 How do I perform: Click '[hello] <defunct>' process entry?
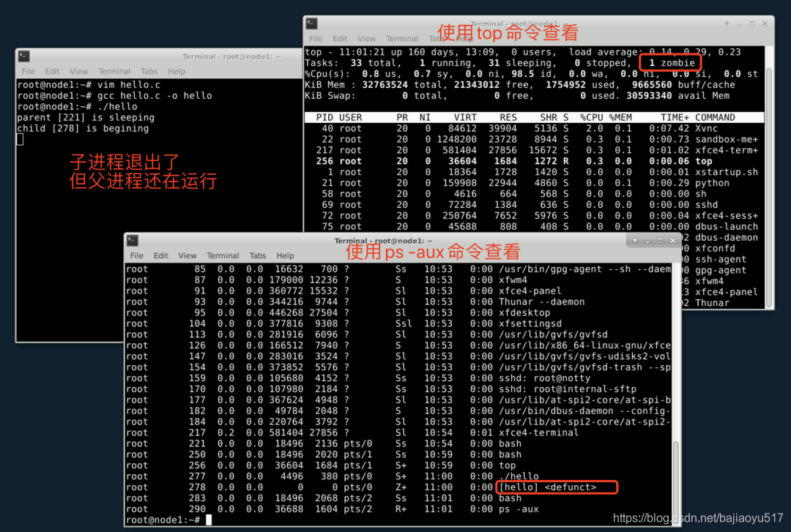point(547,487)
